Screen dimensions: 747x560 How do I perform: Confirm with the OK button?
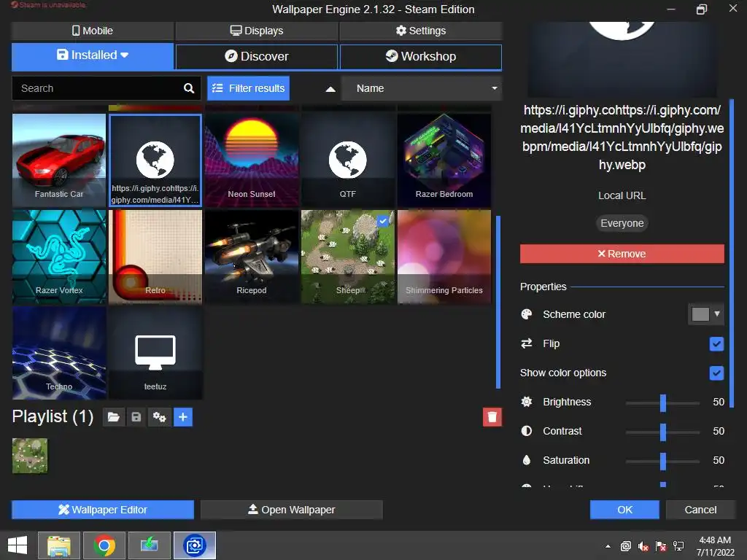(x=624, y=510)
